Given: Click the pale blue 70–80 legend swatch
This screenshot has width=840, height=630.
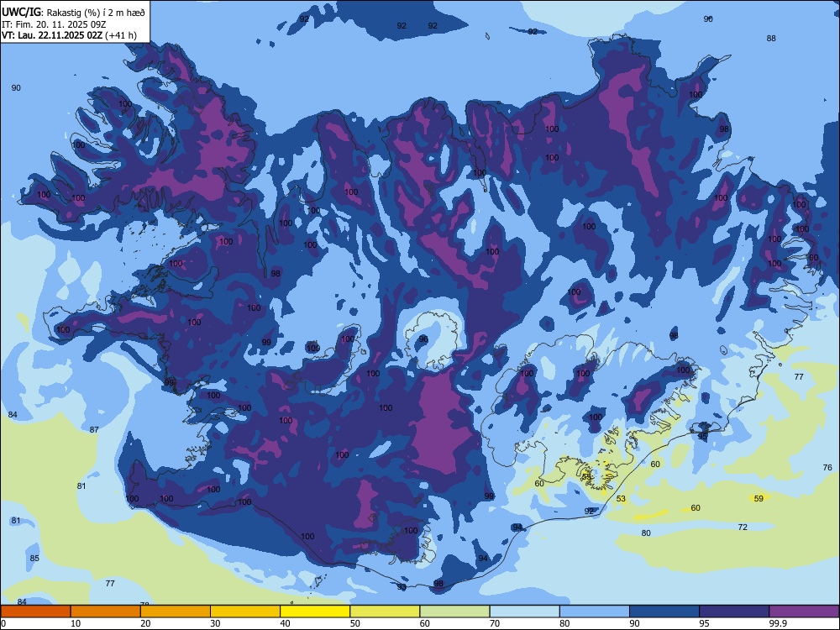Looking at the screenshot, I should [x=524, y=612].
